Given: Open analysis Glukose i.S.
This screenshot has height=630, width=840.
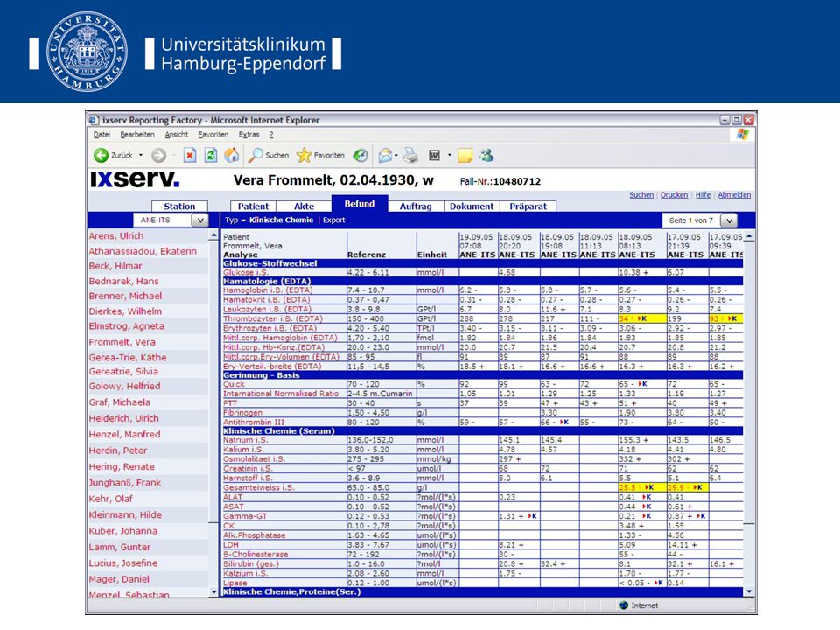Looking at the screenshot, I should pyautogui.click(x=246, y=273).
